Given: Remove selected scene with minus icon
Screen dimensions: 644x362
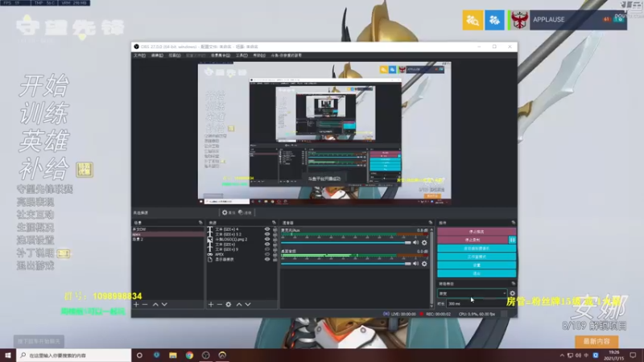Looking at the screenshot, I should click(x=145, y=305).
